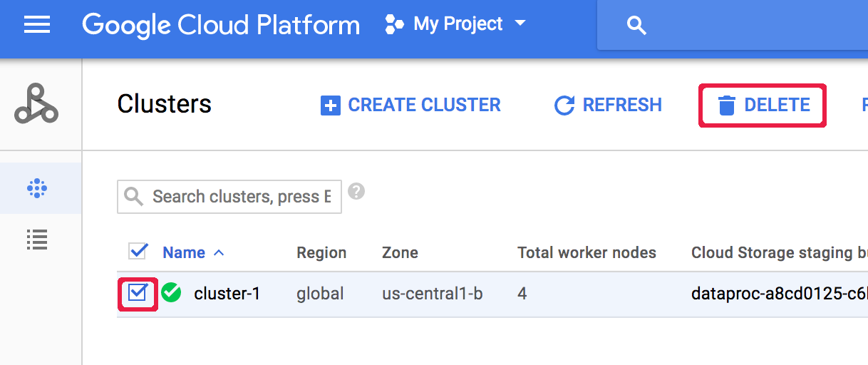Open the Jobs list sidebar icon
Screen dimensions: 868x365
pyautogui.click(x=36, y=240)
